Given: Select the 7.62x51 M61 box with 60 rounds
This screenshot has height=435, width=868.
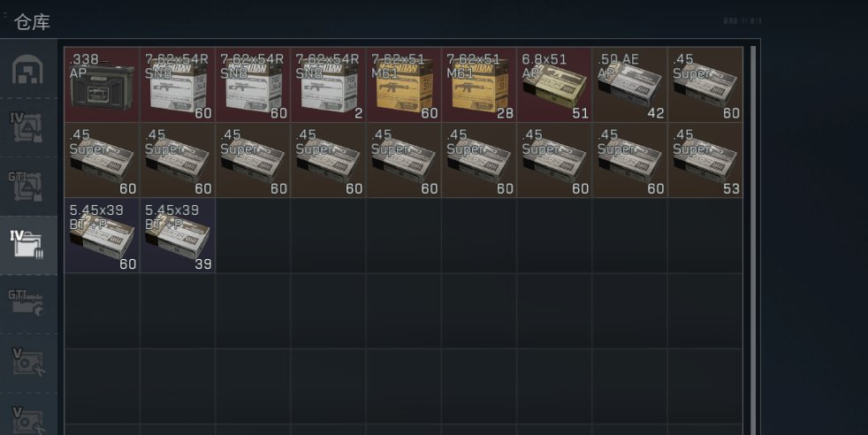Looking at the screenshot, I should 404,85.
